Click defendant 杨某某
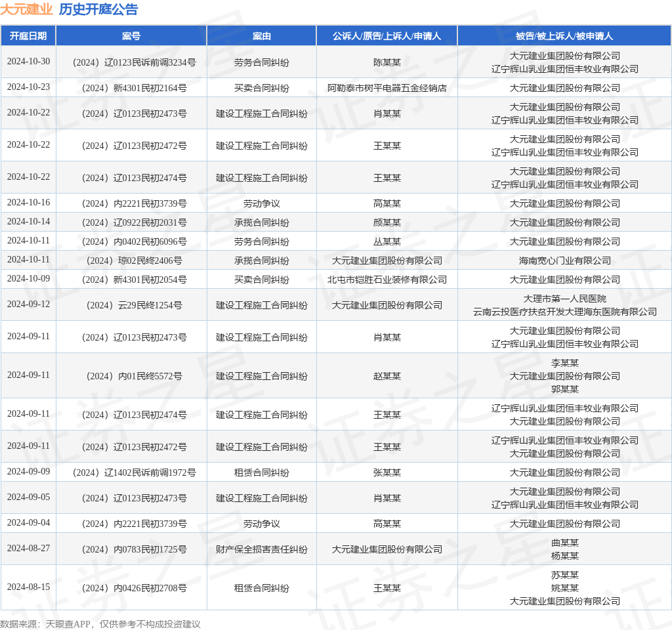Image resolution: width=672 pixels, height=630 pixels. [x=565, y=556]
